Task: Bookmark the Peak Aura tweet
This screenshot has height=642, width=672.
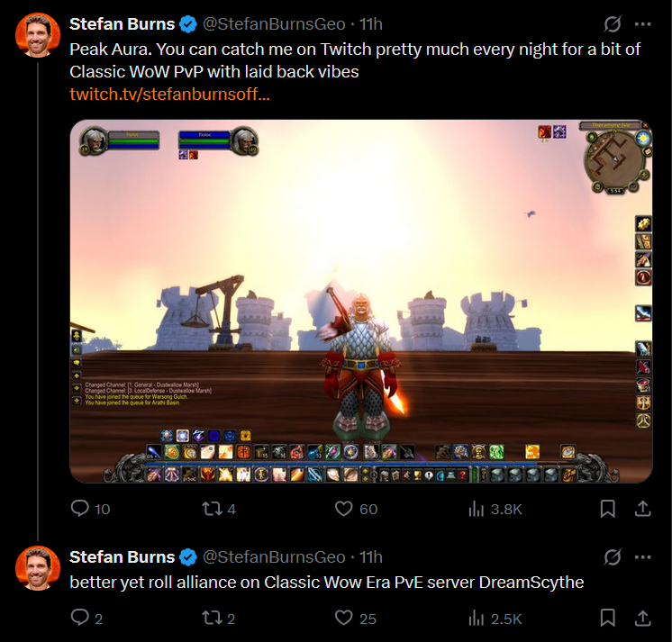Action: (x=608, y=509)
